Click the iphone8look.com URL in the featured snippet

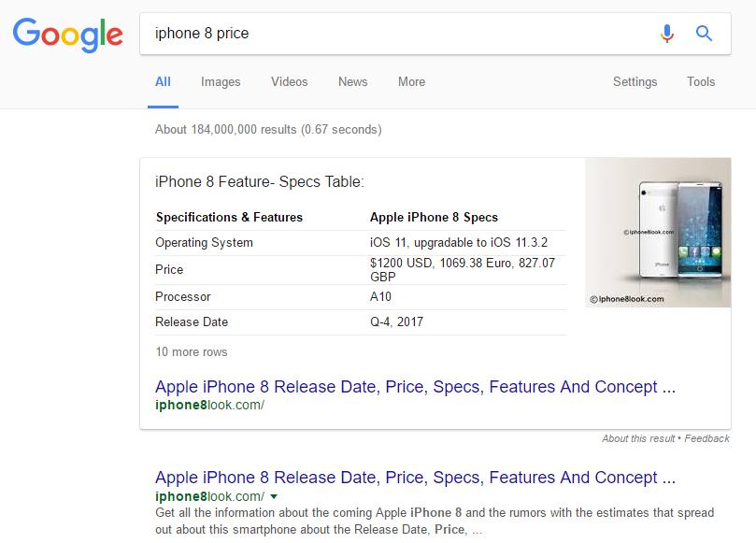point(209,405)
